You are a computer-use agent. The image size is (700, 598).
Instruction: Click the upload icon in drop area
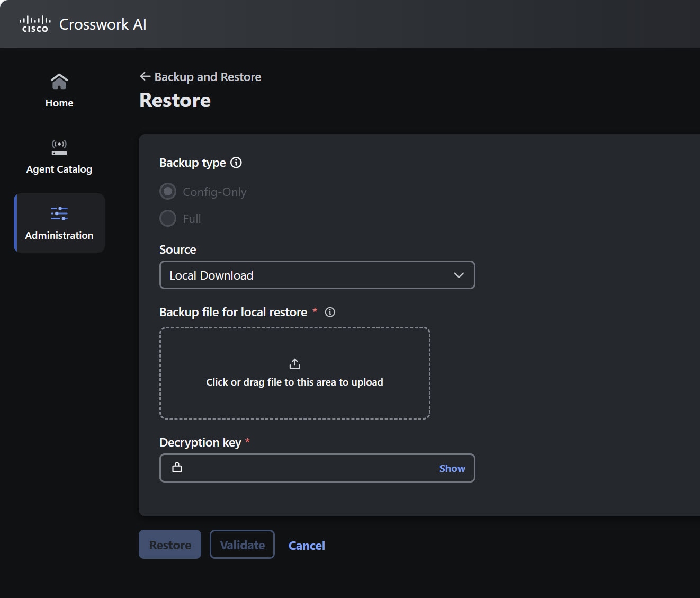(295, 364)
